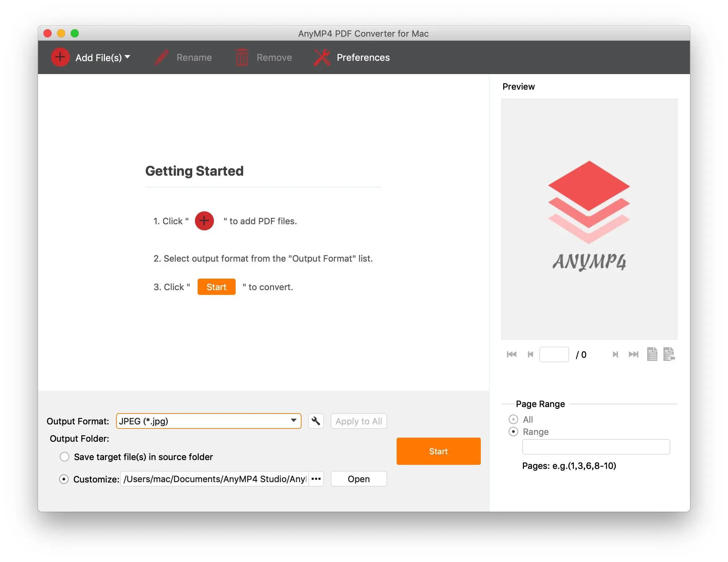Open the Output Format JPEG dropdown
728x562 pixels.
click(208, 421)
